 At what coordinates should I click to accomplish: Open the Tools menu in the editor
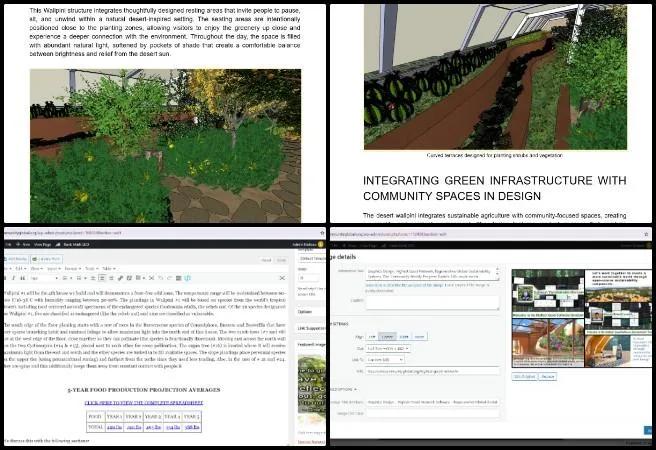(x=91, y=268)
